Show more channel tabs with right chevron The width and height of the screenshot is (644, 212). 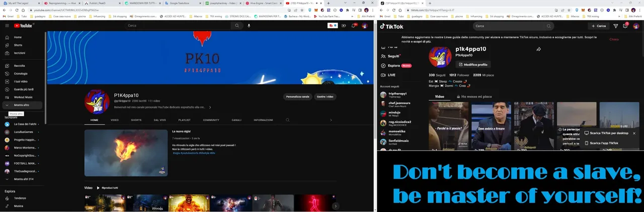[x=331, y=120]
